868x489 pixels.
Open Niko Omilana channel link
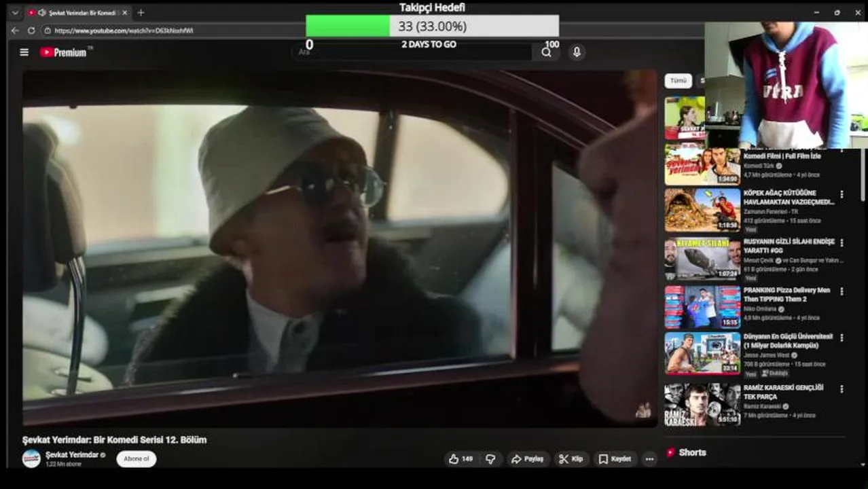tap(760, 309)
